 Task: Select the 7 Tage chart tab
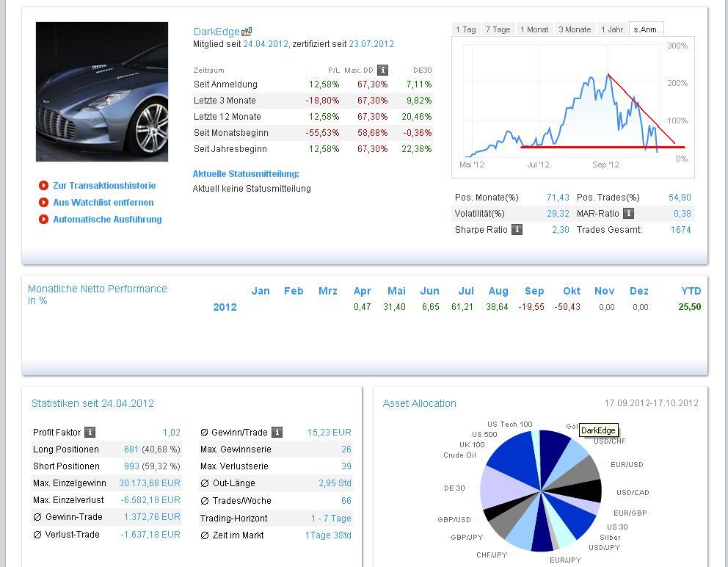498,29
